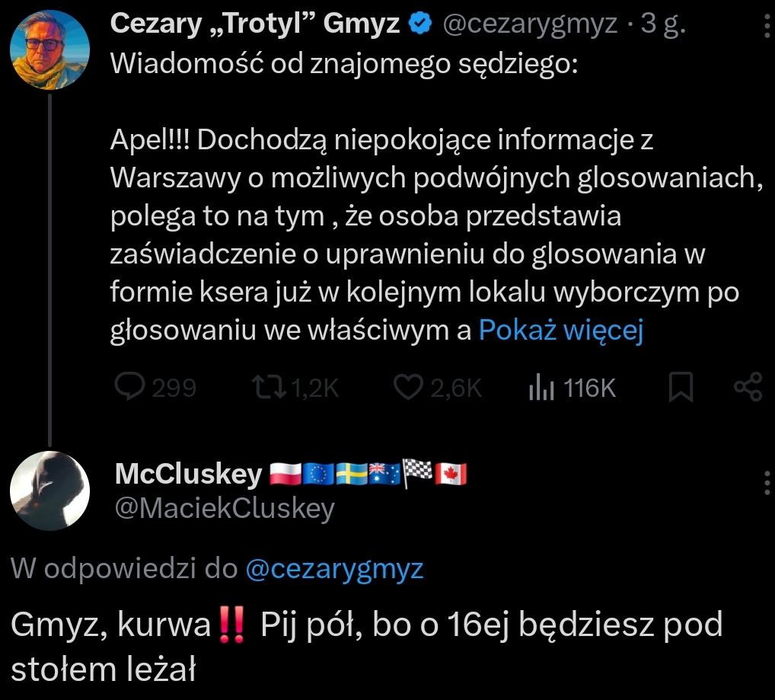Image resolution: width=775 pixels, height=700 pixels.
Task: Click the share icon on the tweet
Action: click(748, 388)
